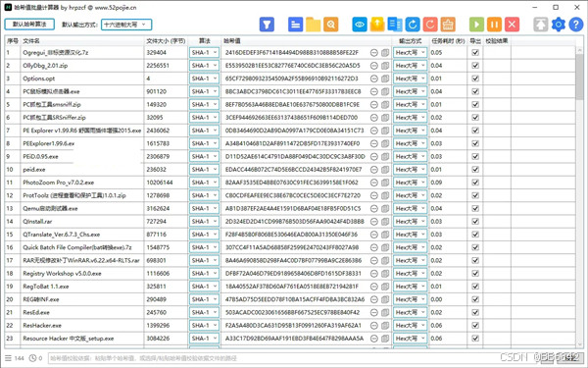588x368 pixels.
Task: Open the yellow folder icon
Action: pyautogui.click(x=314, y=25)
